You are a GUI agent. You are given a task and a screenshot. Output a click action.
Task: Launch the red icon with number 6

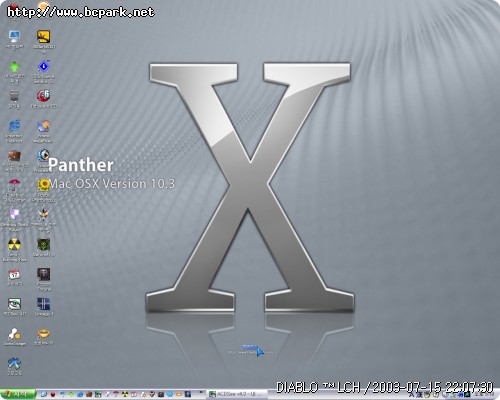(x=43, y=96)
